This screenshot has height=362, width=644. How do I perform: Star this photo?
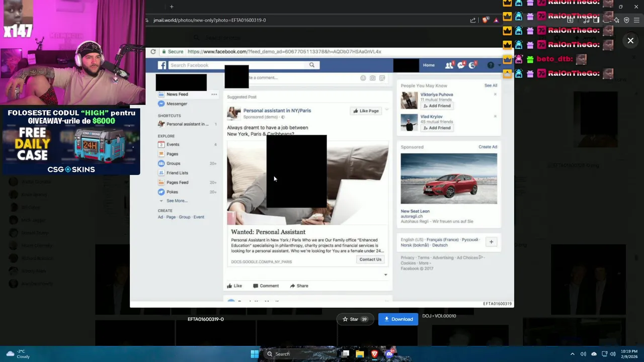355,319
